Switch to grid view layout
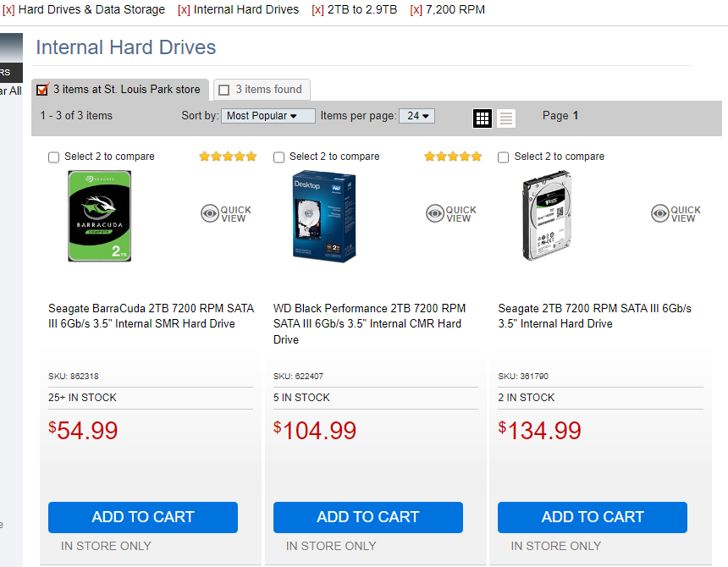Viewport: 728px width, 567px height. [x=483, y=118]
